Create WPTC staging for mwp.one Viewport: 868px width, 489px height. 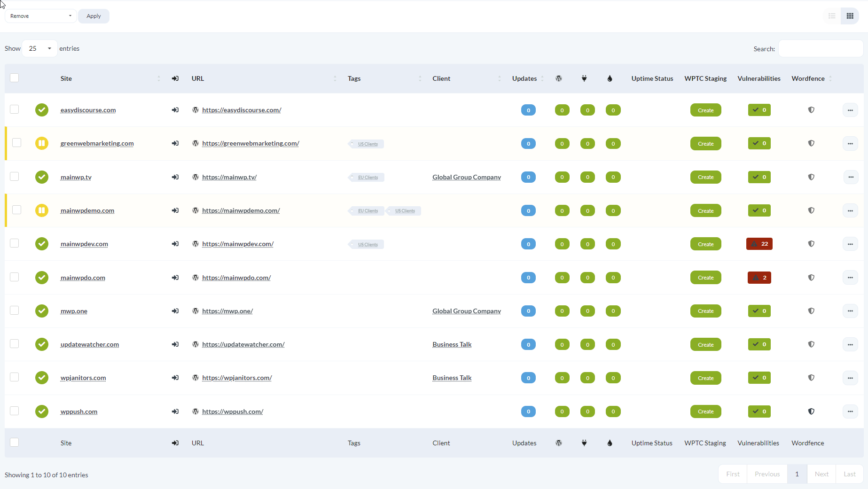pos(705,311)
